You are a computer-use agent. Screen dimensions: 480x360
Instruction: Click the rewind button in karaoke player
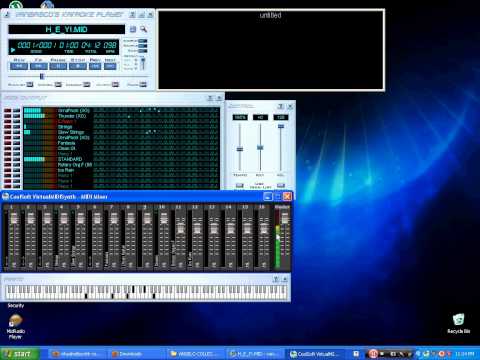[x=19, y=66]
